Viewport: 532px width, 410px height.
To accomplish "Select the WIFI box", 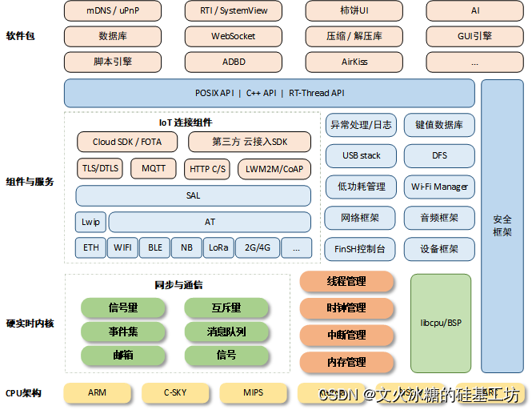I will tap(122, 248).
